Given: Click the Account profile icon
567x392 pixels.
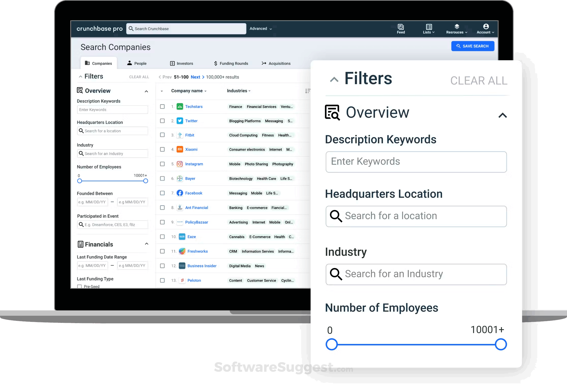Looking at the screenshot, I should point(486,26).
